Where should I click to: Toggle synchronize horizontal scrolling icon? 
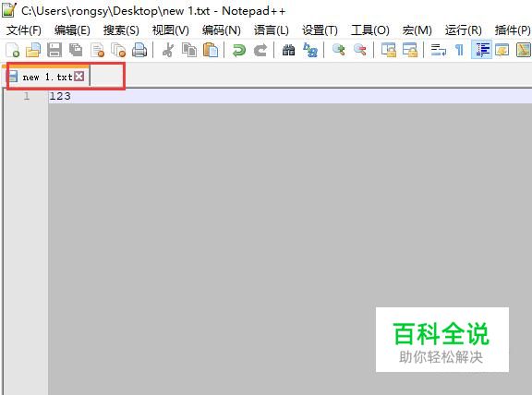tap(410, 50)
